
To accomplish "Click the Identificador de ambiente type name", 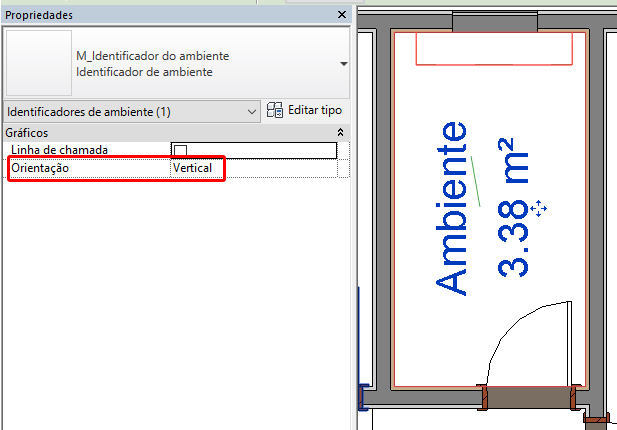I will (x=144, y=72).
